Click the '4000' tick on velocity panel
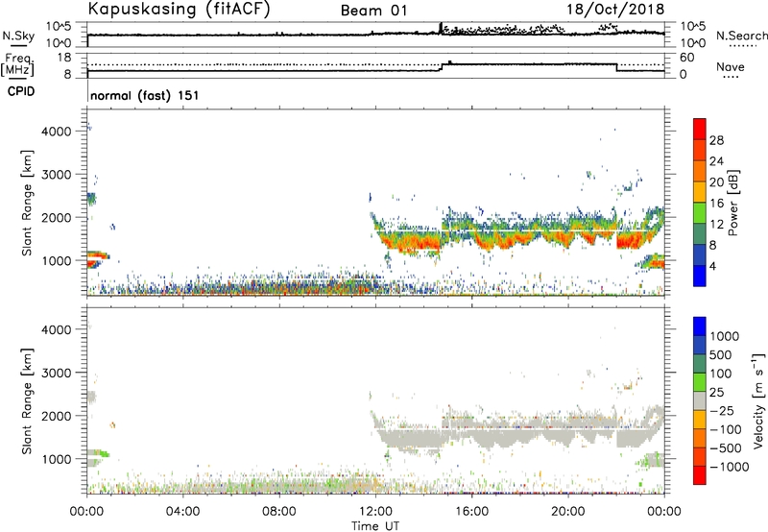768x532 pixels. coord(56,329)
